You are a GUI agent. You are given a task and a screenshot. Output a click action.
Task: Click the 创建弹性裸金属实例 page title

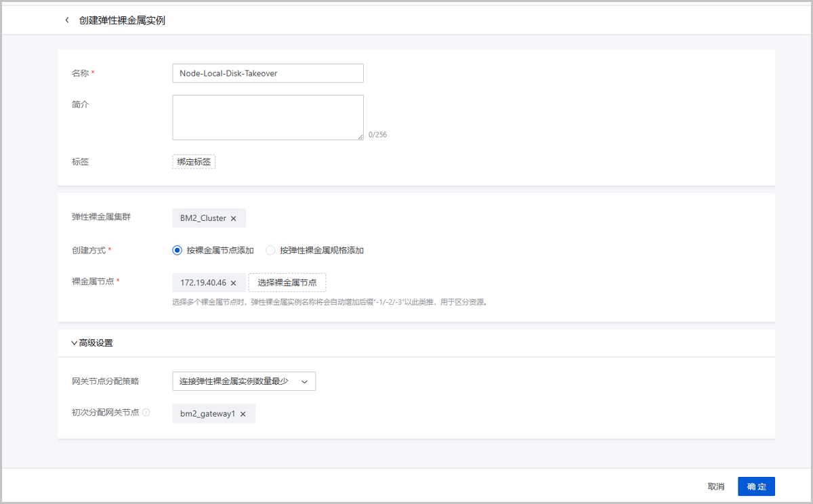click(x=122, y=20)
